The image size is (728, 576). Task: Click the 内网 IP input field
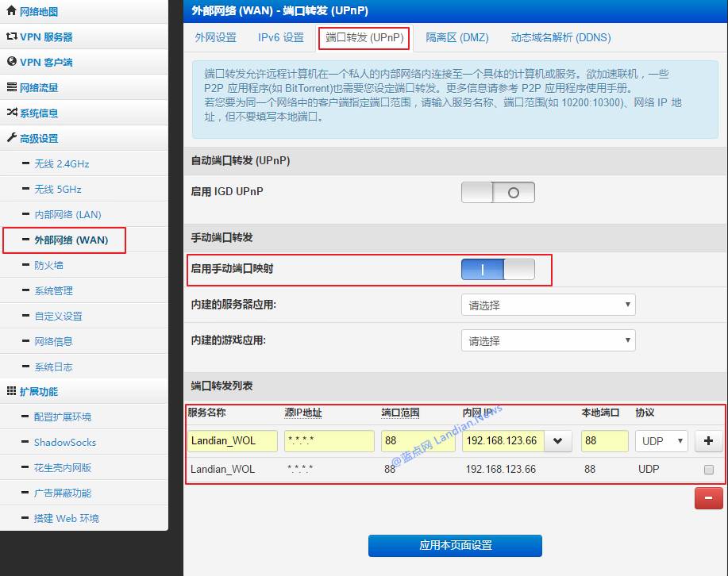pyautogui.click(x=503, y=440)
